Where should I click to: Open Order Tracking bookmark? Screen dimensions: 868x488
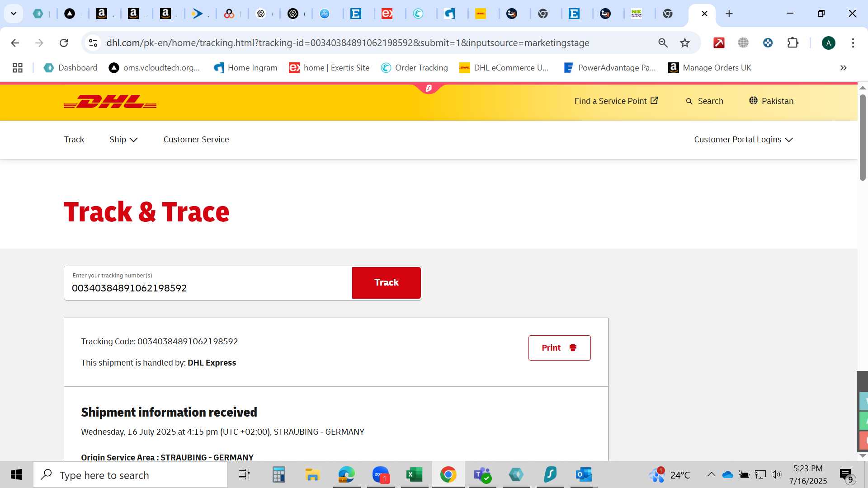[415, 68]
